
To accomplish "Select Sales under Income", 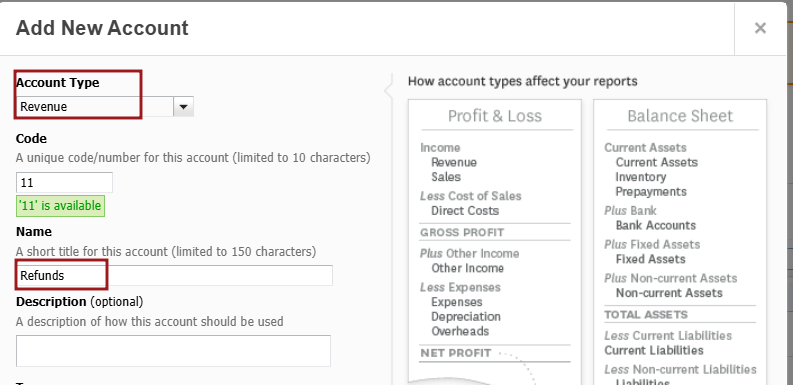I will coord(446,177).
